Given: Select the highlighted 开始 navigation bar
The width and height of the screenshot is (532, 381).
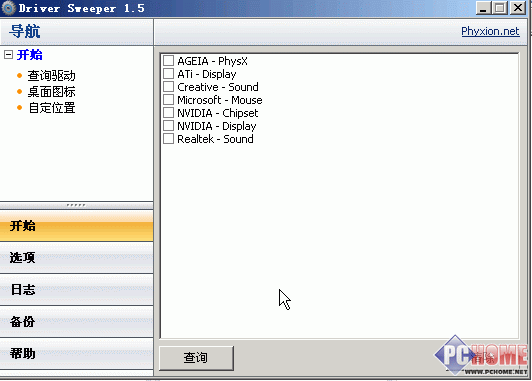Looking at the screenshot, I should [76, 226].
